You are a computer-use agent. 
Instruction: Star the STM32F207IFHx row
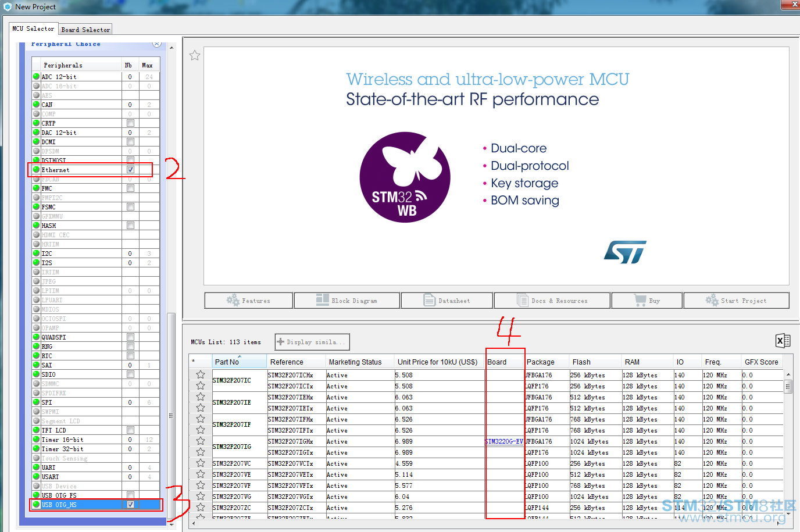201,419
